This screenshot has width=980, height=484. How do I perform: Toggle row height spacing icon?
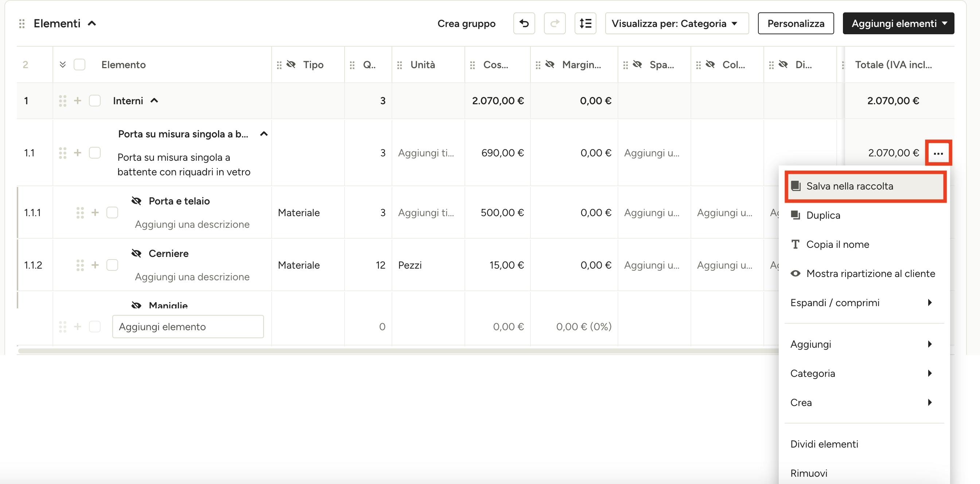(x=585, y=23)
